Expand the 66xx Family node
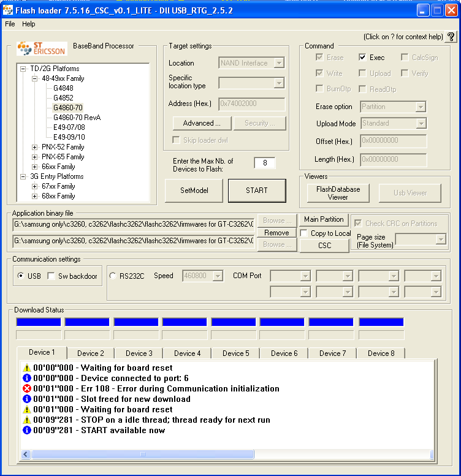This screenshot has width=461, height=476. point(34,167)
